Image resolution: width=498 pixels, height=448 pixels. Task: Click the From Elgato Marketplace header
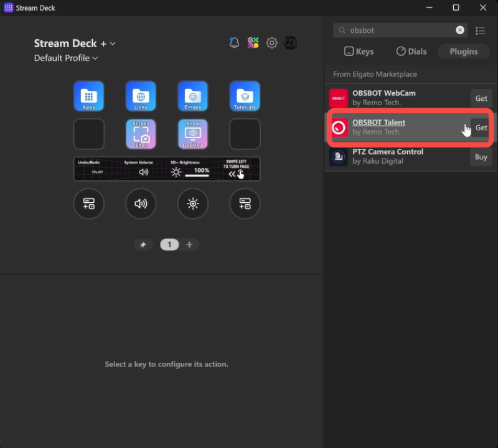click(x=375, y=74)
